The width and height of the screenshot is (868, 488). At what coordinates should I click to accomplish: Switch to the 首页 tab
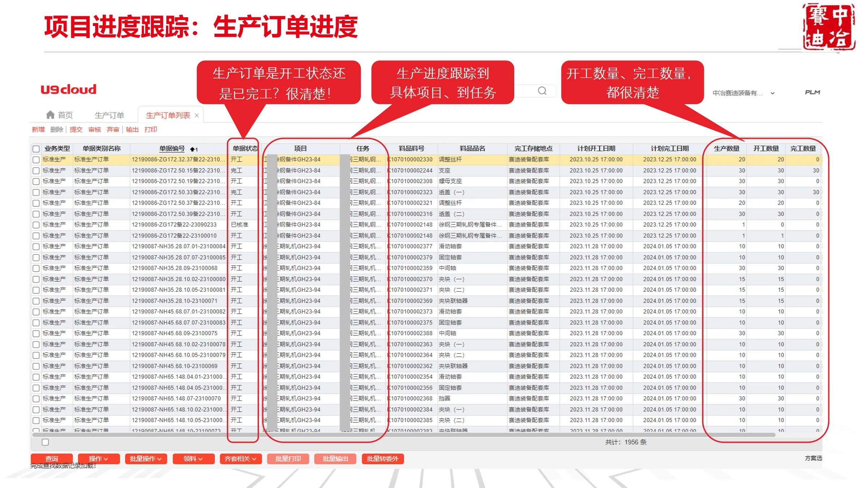coord(60,115)
